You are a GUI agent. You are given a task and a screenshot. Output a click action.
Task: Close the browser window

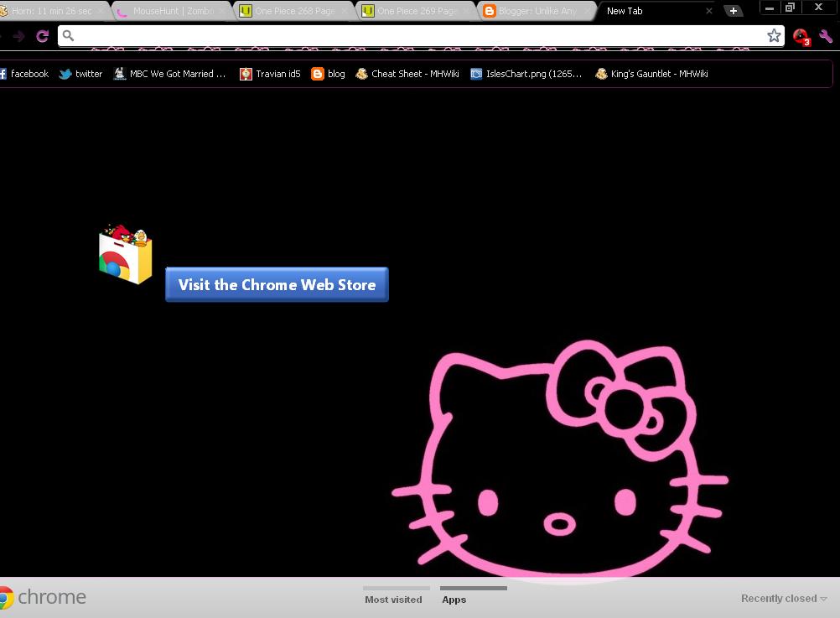818,8
